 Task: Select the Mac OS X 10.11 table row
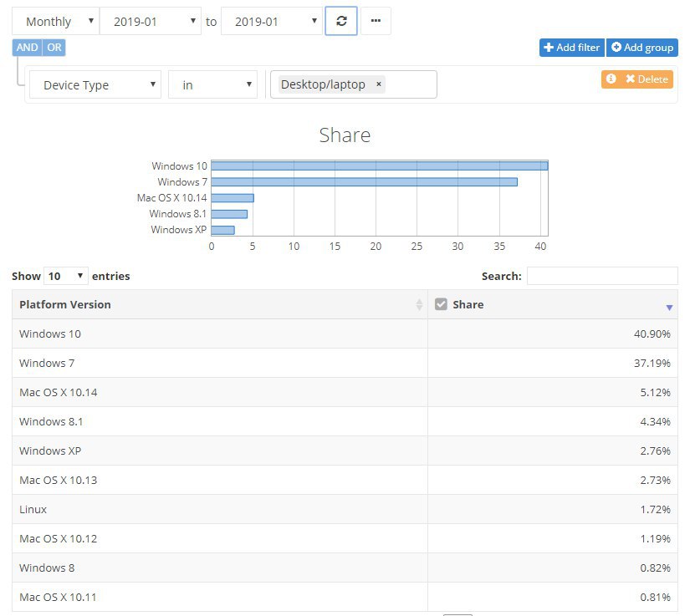click(345, 597)
